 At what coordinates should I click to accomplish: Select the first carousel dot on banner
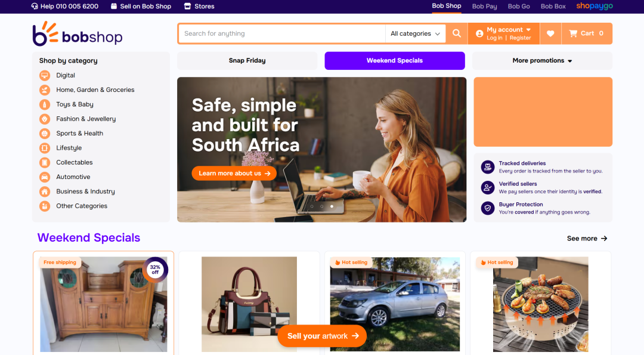pos(312,206)
